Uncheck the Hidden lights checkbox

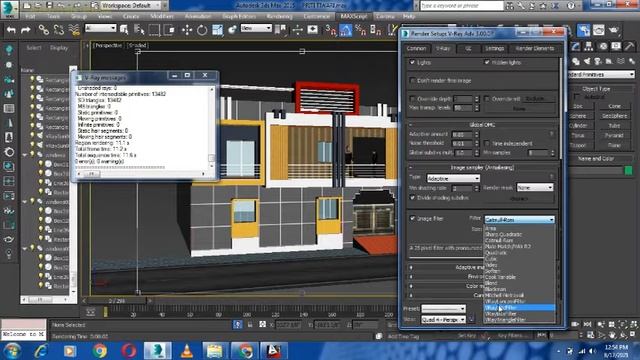tap(487, 62)
